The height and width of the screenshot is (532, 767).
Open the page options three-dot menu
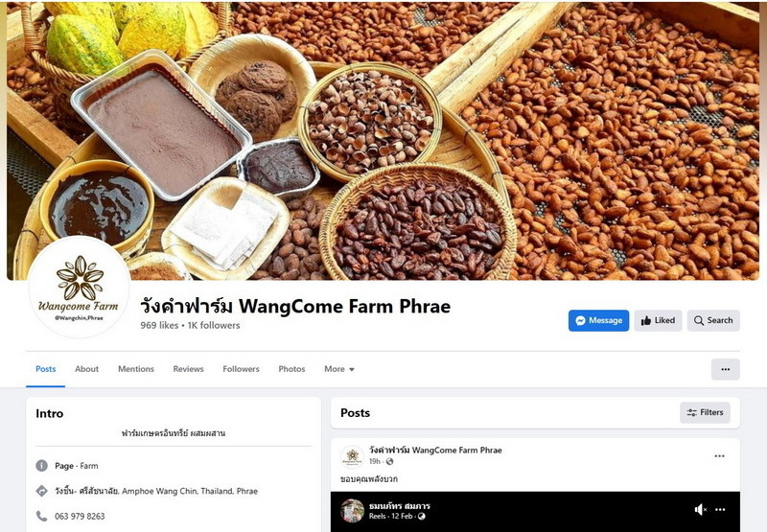[726, 369]
